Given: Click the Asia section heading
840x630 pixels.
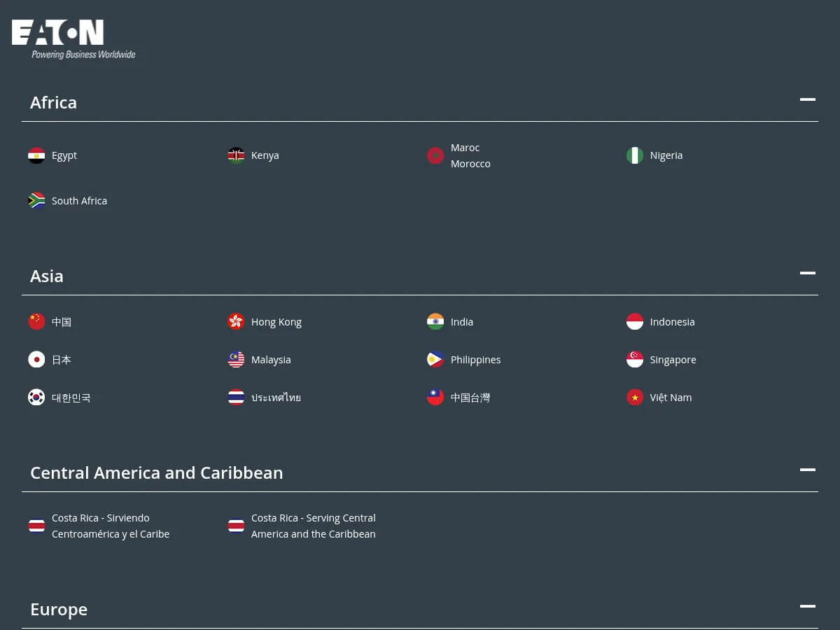Looking at the screenshot, I should [46, 276].
